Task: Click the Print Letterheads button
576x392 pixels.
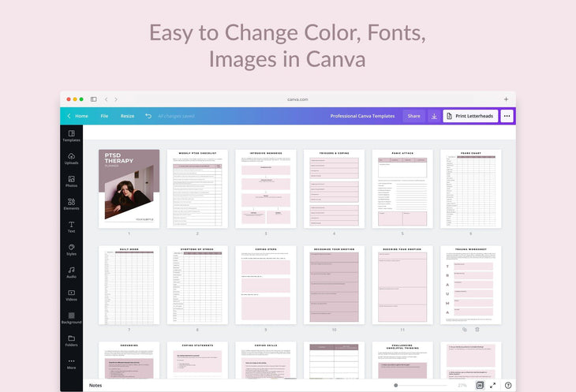Action: pos(470,116)
